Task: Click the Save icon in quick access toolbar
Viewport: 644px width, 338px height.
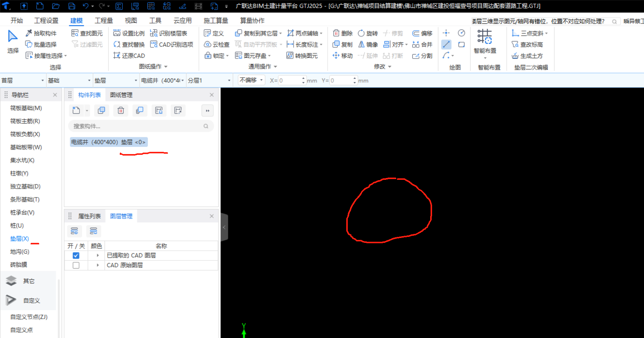Action: (x=72, y=6)
